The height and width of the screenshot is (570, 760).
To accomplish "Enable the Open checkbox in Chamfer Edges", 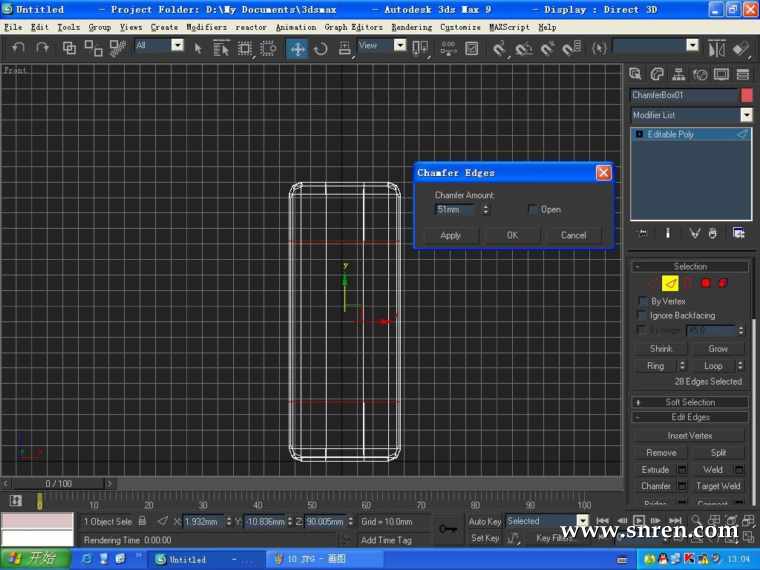I will tap(533, 210).
